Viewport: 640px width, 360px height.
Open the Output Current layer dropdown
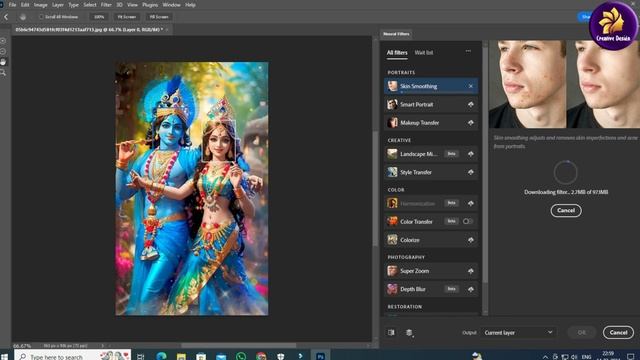coord(518,333)
